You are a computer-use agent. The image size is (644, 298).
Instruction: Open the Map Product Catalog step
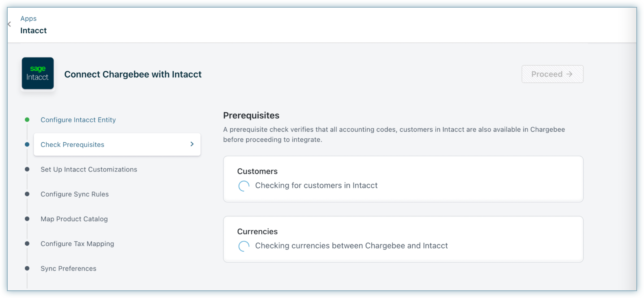[74, 219]
